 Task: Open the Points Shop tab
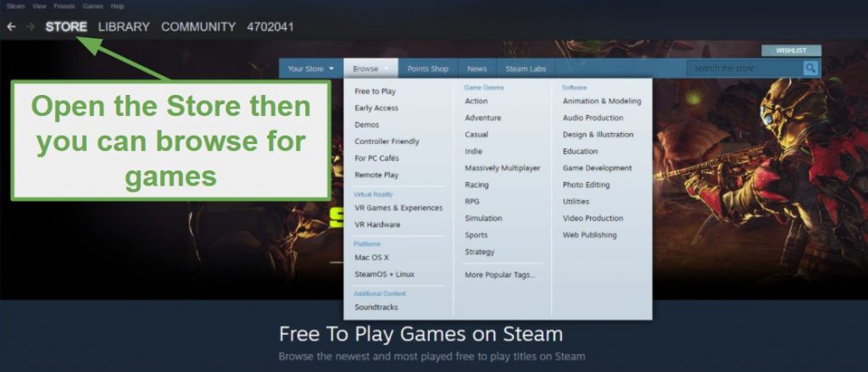point(428,69)
